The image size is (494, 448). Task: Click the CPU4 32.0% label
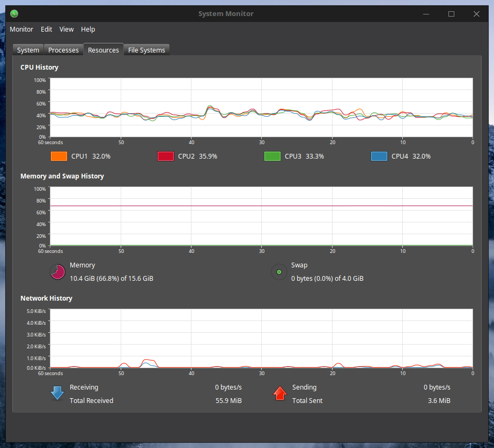click(x=411, y=156)
